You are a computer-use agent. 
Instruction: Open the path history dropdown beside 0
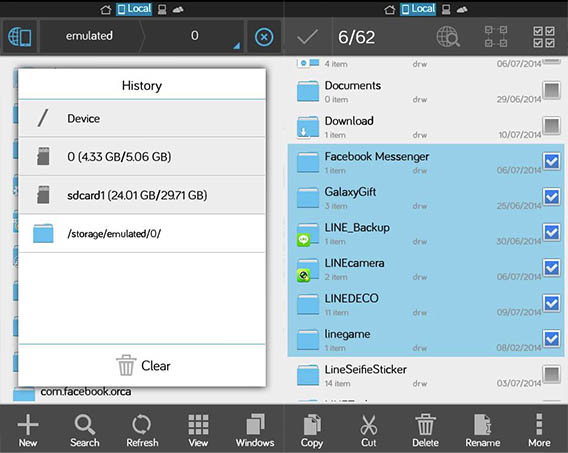click(x=237, y=45)
